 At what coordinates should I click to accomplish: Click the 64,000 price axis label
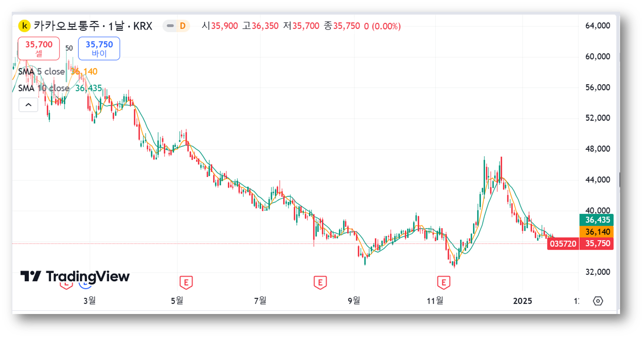click(x=598, y=26)
